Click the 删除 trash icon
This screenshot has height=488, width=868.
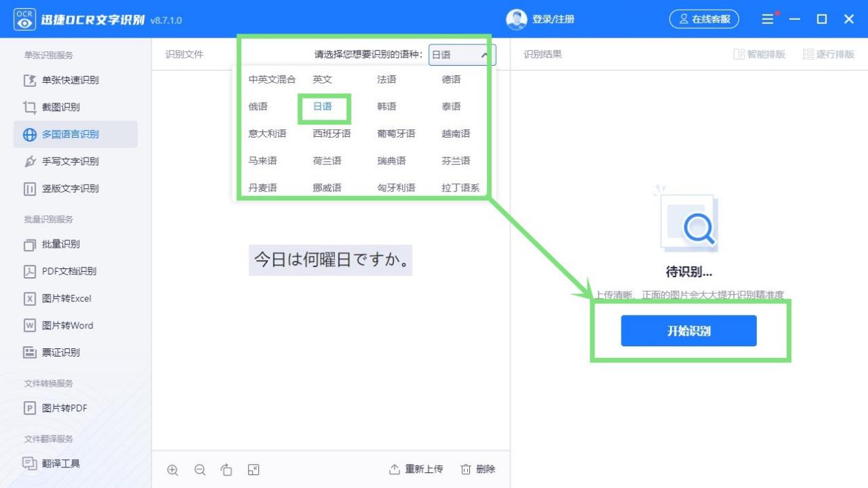click(466, 469)
